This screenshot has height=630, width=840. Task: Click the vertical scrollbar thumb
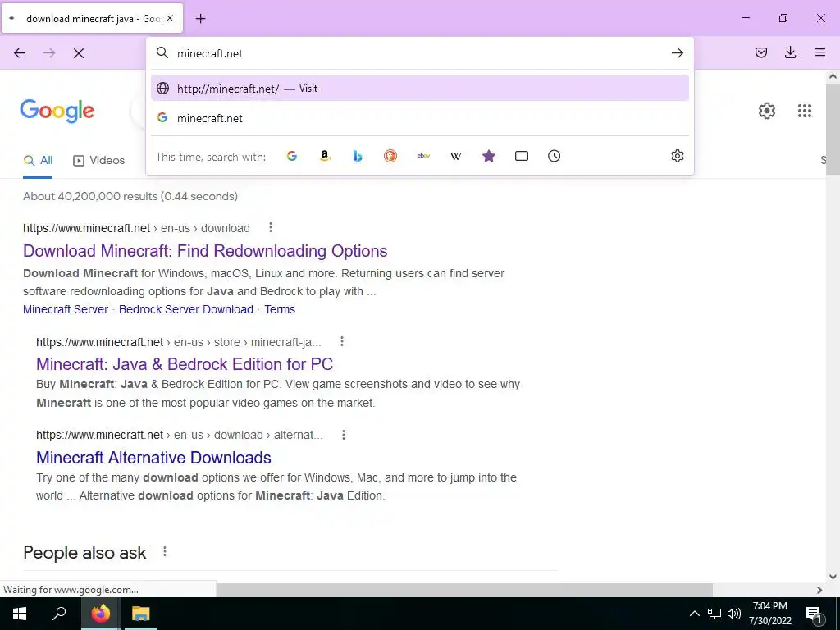[x=833, y=129]
